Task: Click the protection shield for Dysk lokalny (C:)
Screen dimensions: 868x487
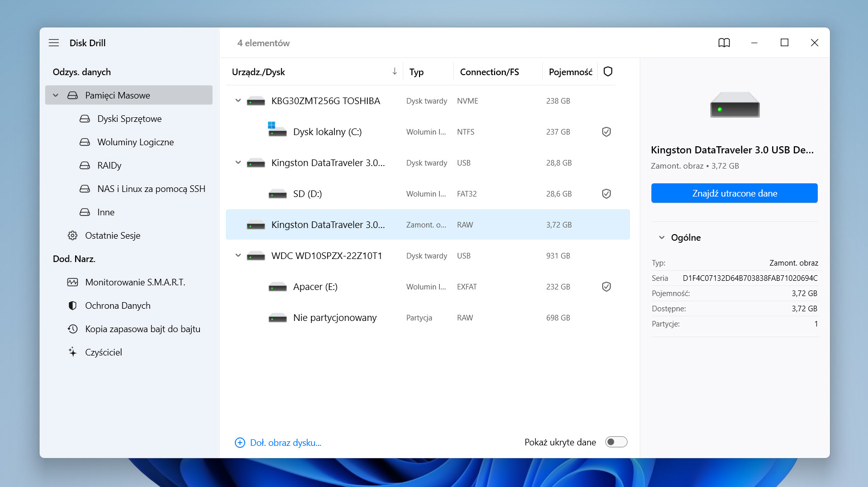Action: coord(606,132)
